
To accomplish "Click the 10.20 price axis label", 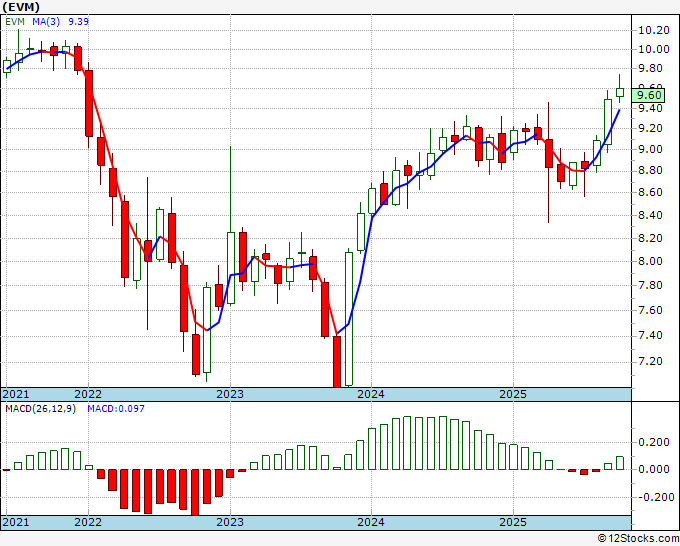I will [654, 30].
